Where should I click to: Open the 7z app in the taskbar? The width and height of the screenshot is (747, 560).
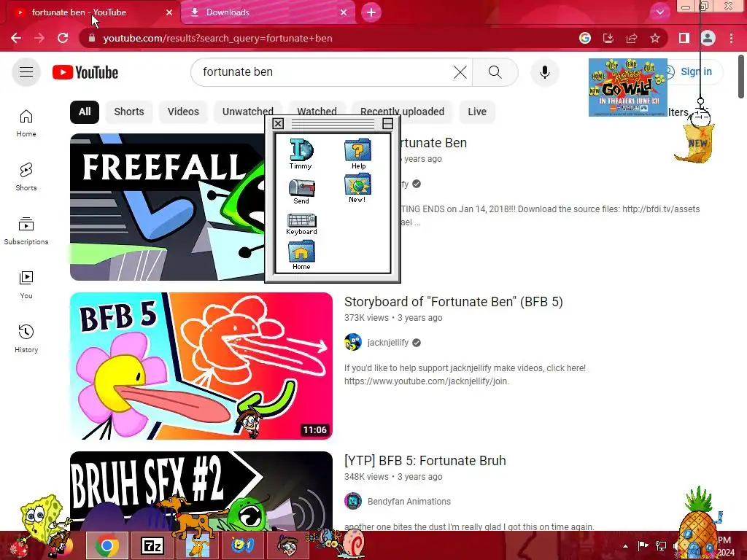pyautogui.click(x=152, y=545)
